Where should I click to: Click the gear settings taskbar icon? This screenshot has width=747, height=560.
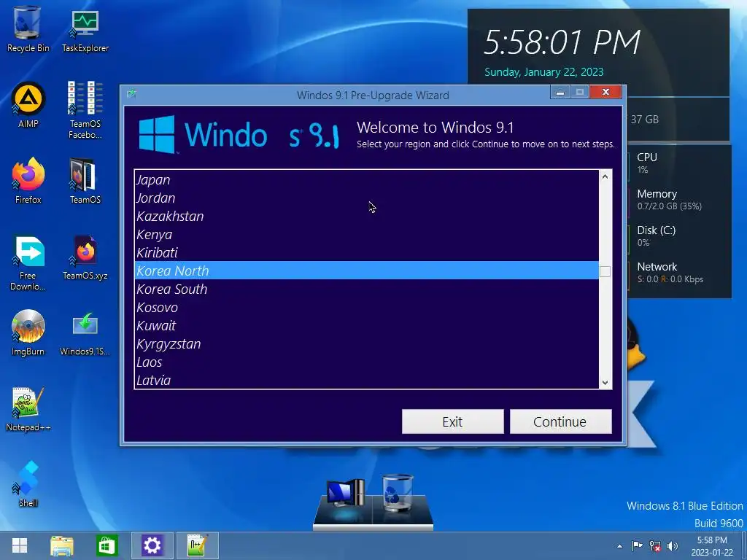point(152,545)
